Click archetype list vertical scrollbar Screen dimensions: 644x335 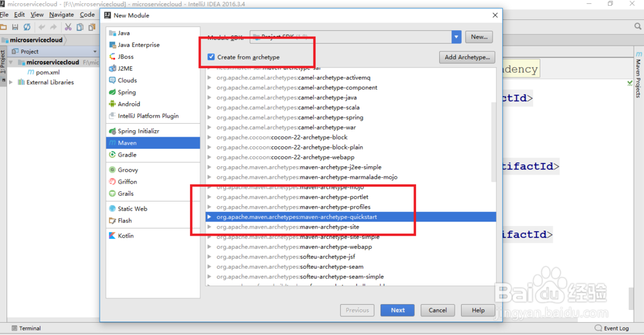pos(494,142)
